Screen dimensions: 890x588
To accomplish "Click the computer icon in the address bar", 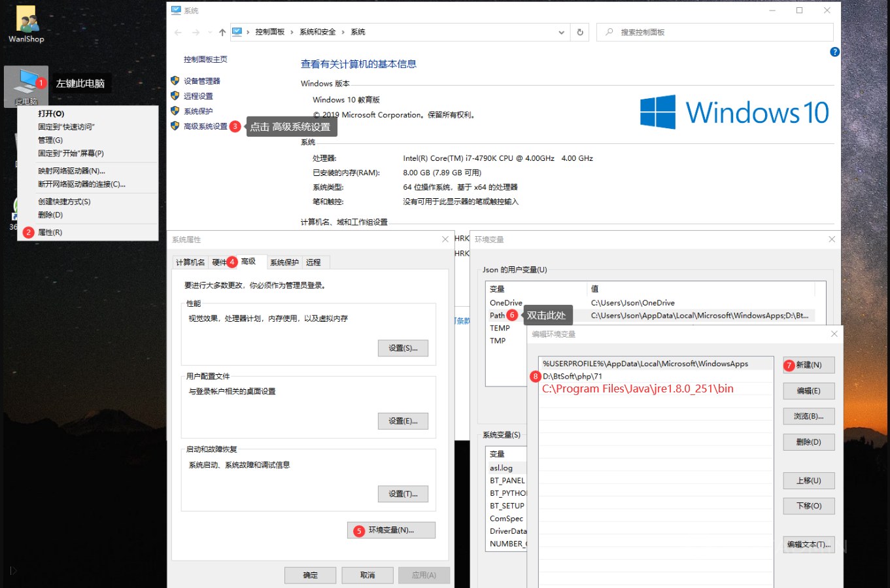I will pyautogui.click(x=237, y=32).
